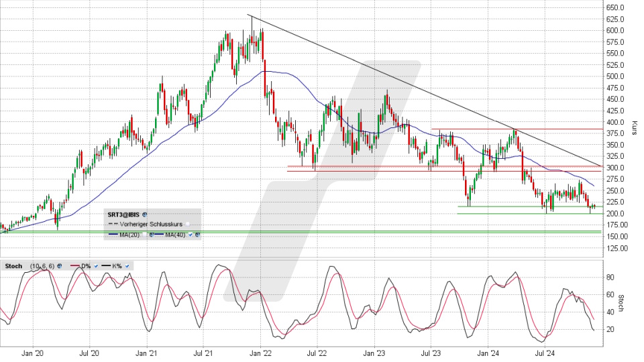Uncheck the K% line checkbox

(127, 266)
